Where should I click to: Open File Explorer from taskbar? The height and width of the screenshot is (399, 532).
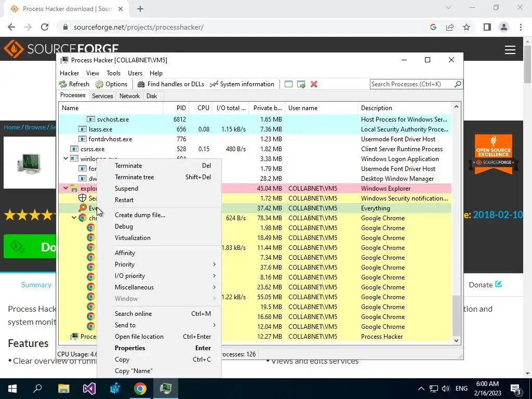click(x=64, y=389)
